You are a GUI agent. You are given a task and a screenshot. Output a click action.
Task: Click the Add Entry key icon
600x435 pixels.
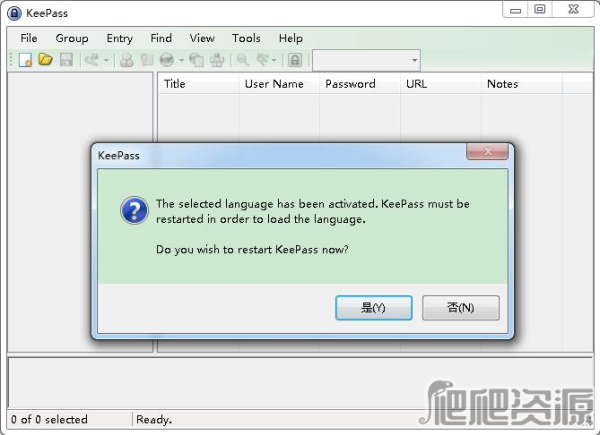[92, 60]
